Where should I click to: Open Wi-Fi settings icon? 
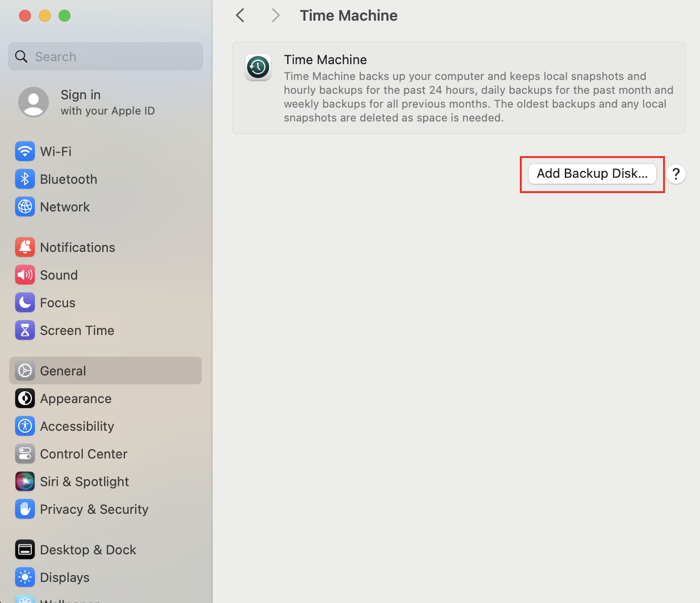click(25, 151)
